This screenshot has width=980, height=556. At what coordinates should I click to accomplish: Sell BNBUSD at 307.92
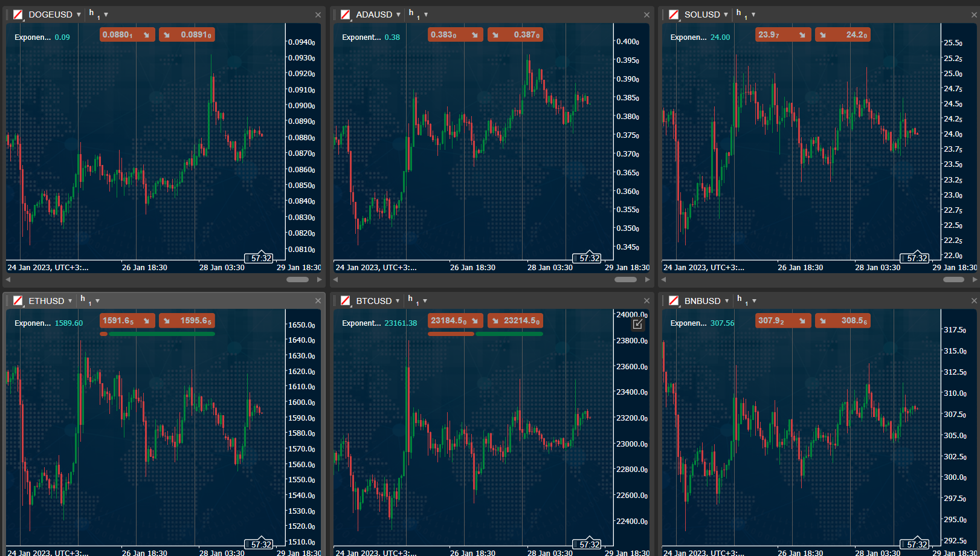(x=783, y=321)
